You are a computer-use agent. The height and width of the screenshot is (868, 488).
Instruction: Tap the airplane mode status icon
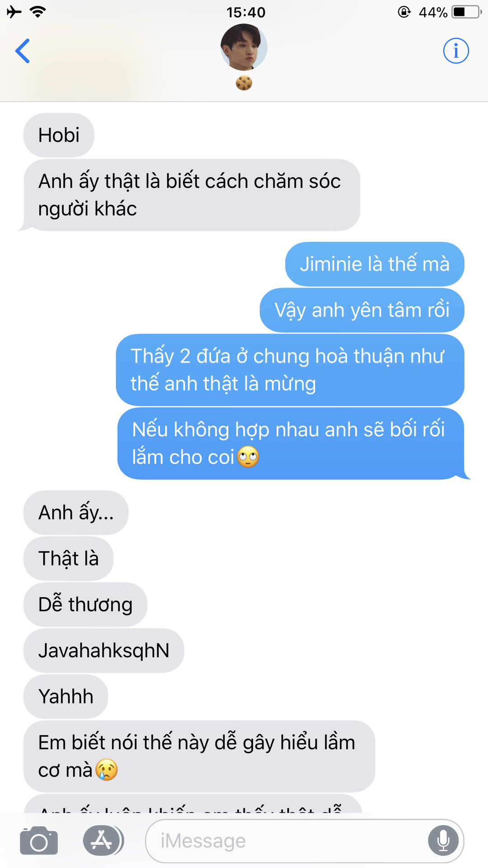tap(14, 12)
